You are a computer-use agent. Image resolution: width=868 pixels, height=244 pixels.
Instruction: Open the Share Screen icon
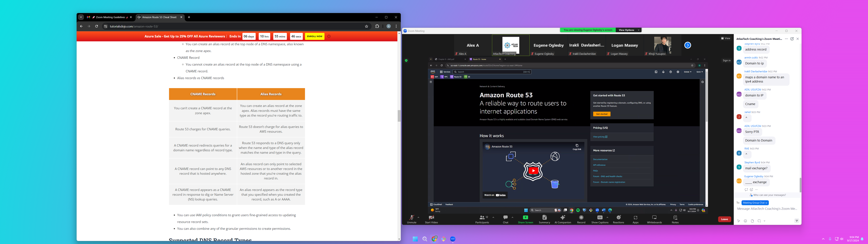pos(525,218)
